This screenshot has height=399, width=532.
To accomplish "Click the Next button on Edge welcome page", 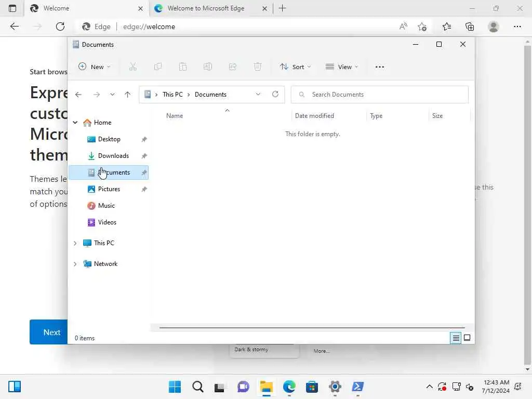I will (x=48, y=332).
